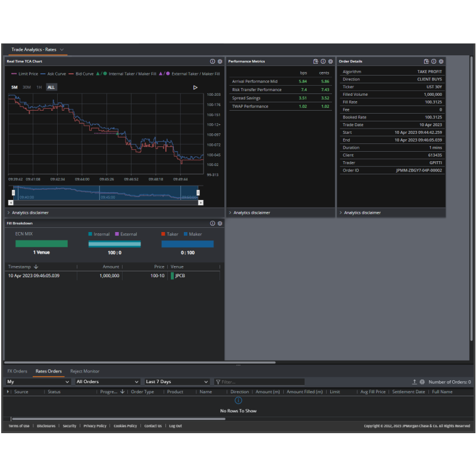This screenshot has height=476, width=476.
Task: Switch chart range to ALL
Action: click(51, 87)
